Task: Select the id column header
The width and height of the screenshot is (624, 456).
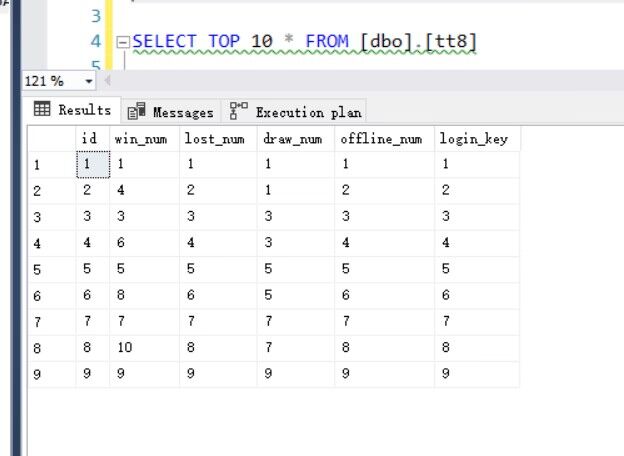Action: [92, 139]
